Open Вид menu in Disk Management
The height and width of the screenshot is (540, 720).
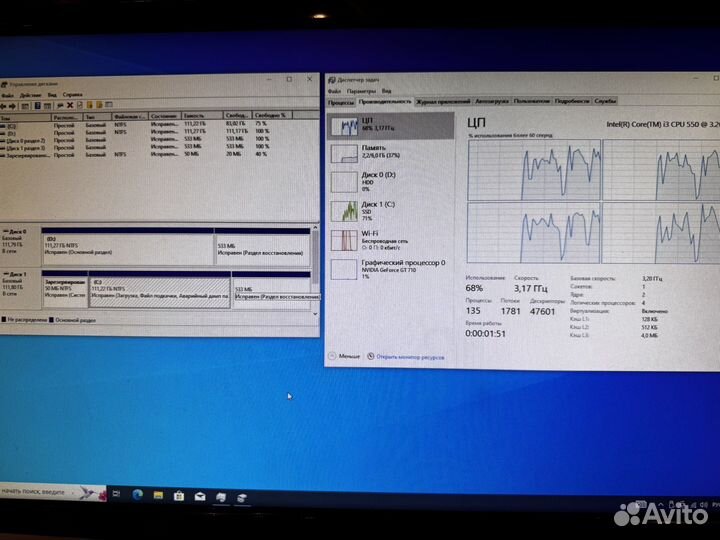(52, 95)
